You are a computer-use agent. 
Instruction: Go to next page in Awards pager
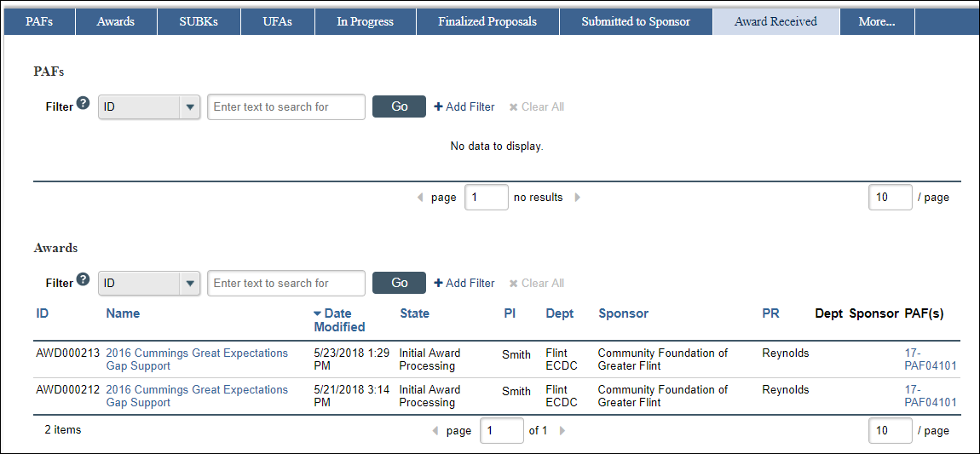click(x=562, y=430)
